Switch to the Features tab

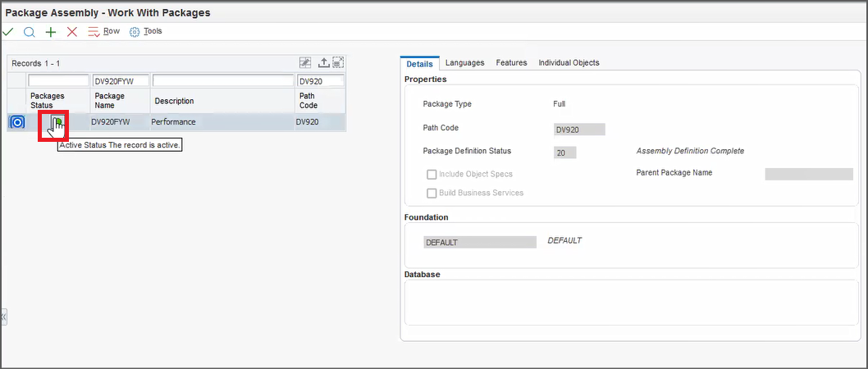[511, 63]
